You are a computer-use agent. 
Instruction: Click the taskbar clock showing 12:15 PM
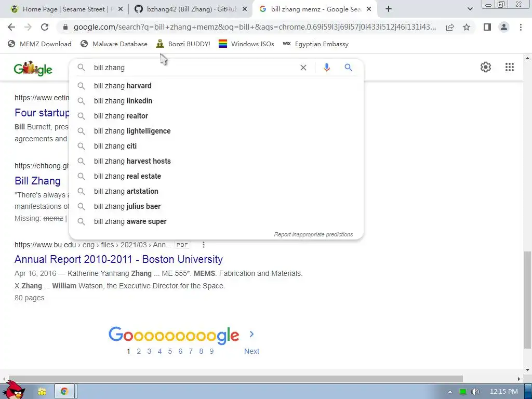(x=503, y=392)
